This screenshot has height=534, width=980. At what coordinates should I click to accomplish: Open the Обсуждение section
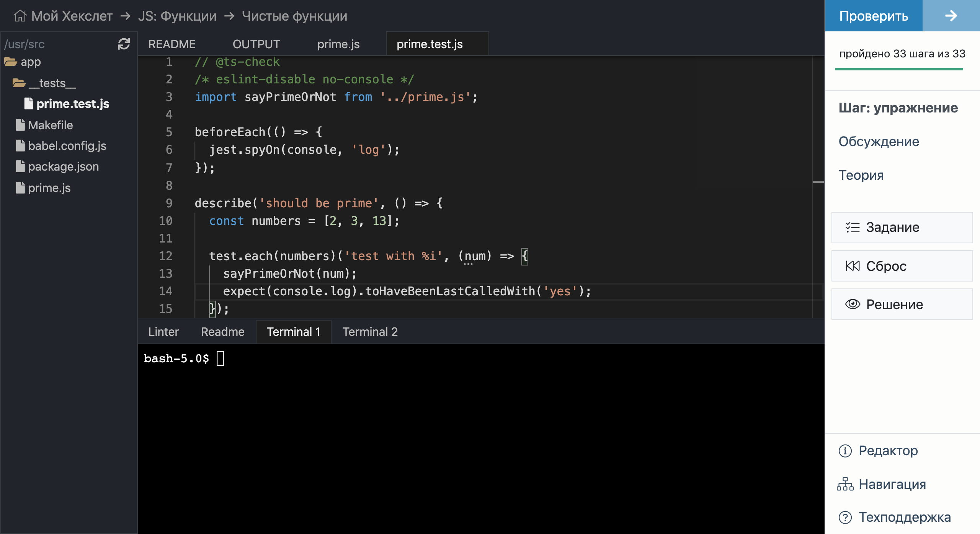coord(879,142)
